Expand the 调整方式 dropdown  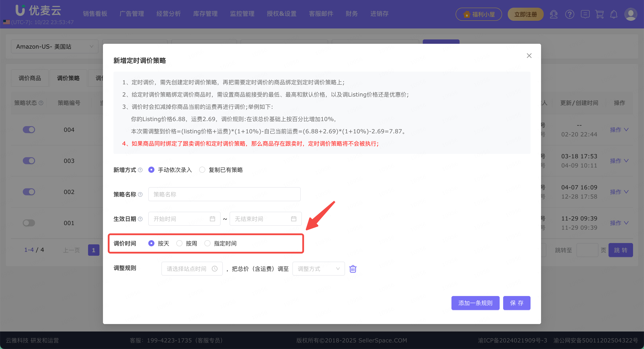[x=318, y=269]
